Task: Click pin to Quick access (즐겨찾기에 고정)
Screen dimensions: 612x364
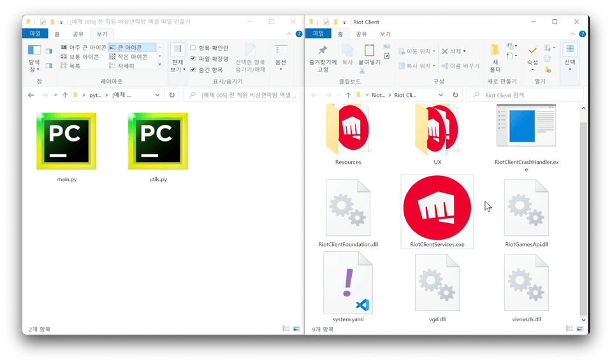Action: pyautogui.click(x=323, y=59)
